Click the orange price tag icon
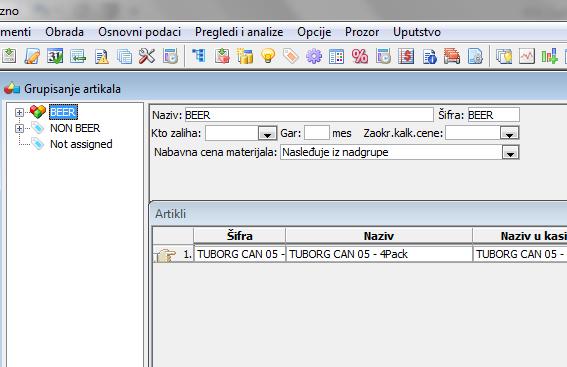Screen dimensions: 567x367 [291, 56]
